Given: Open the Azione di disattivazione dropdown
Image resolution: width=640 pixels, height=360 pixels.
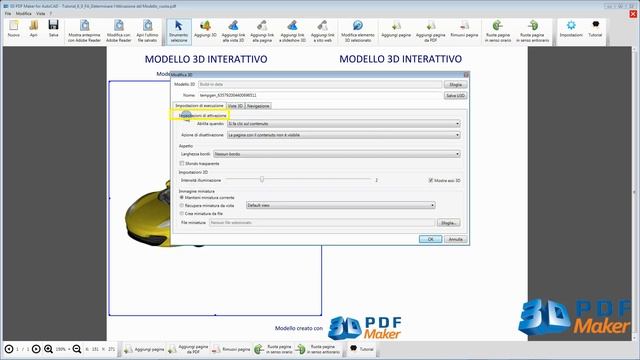Looking at the screenshot, I should 344,135.
